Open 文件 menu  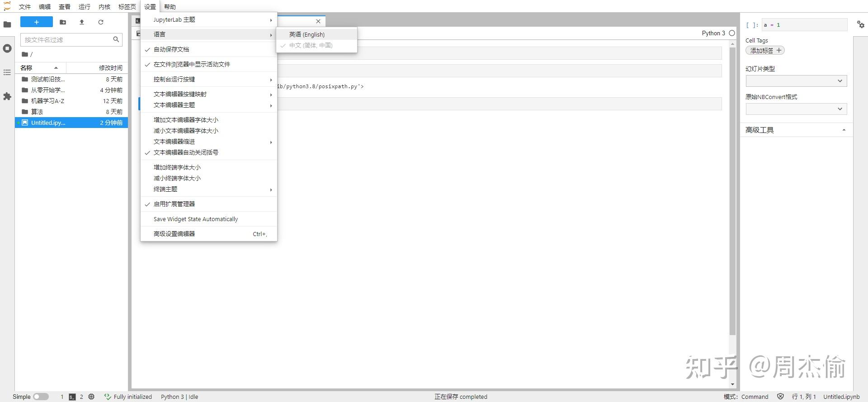(x=25, y=6)
